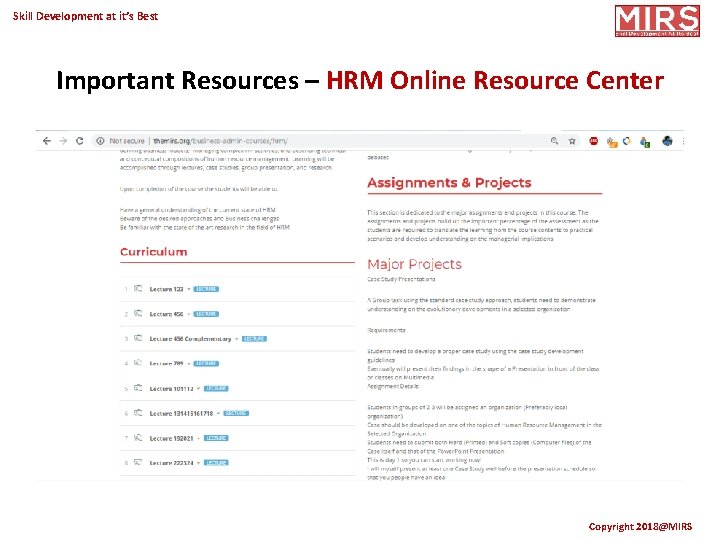
Task: Expand the Lecture 123 dropdown arrow
Action: point(189,289)
